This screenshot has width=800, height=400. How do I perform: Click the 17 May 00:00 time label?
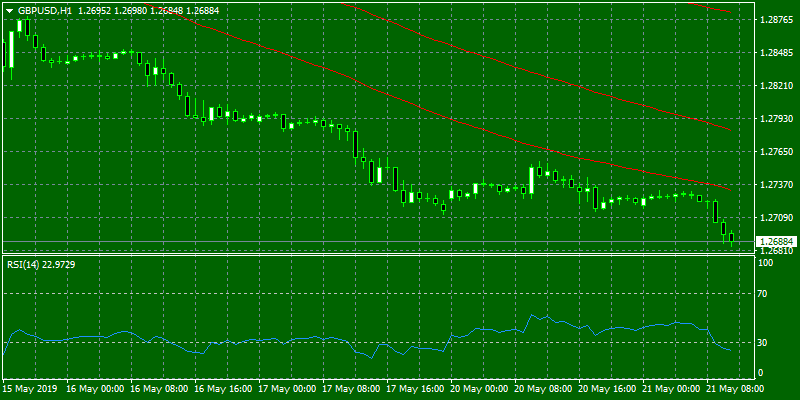(x=287, y=388)
